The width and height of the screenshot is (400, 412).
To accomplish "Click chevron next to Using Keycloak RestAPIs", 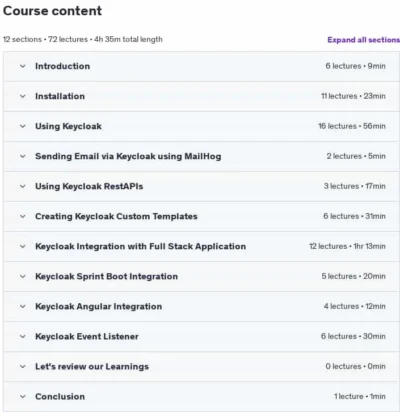I will tap(23, 186).
